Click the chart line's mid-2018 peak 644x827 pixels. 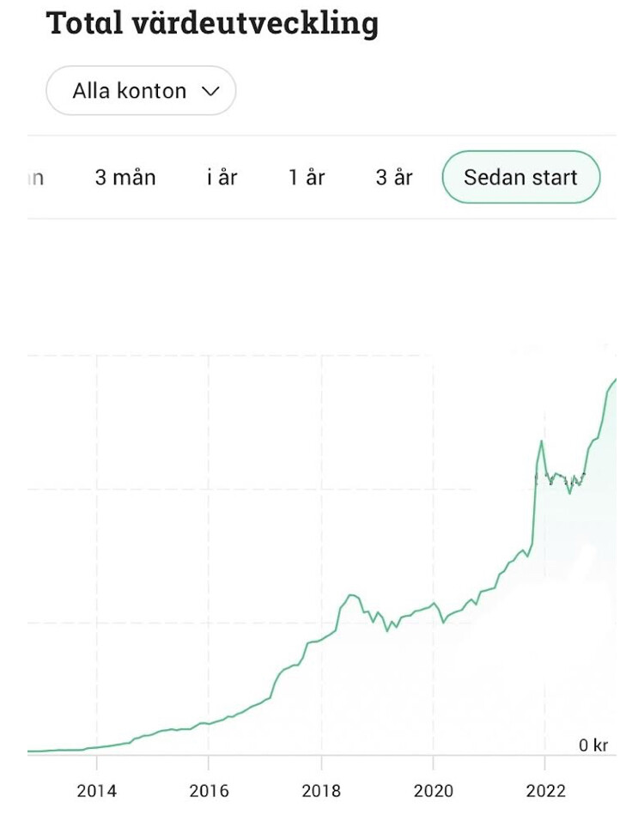351,595
